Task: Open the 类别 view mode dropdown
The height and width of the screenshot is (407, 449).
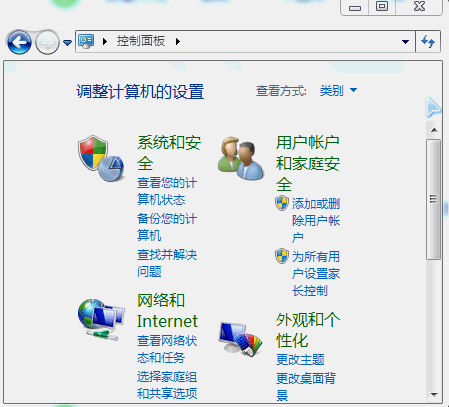Action: pos(338,90)
